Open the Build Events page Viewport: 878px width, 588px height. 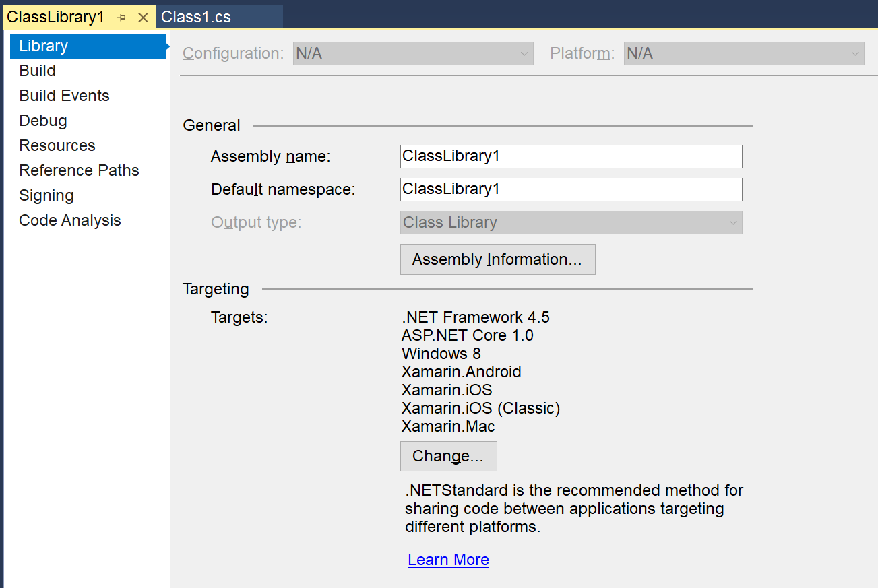pos(64,96)
